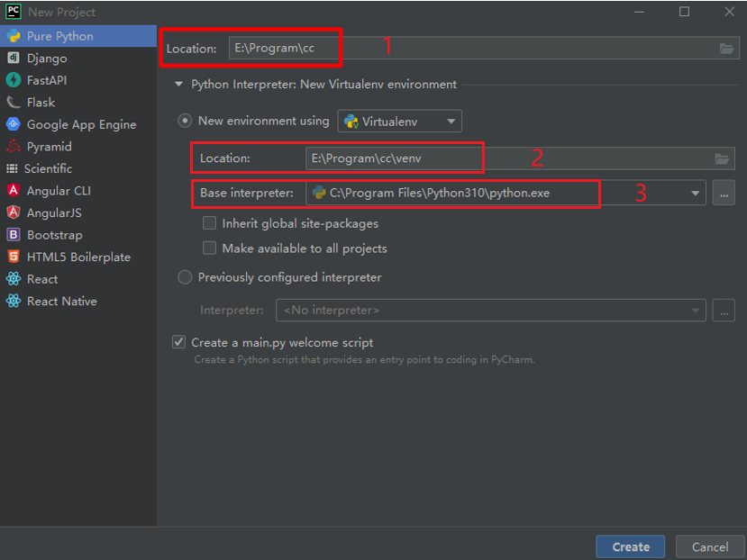This screenshot has width=747, height=560.
Task: Browse folder for virtualenv Location
Action: point(722,158)
